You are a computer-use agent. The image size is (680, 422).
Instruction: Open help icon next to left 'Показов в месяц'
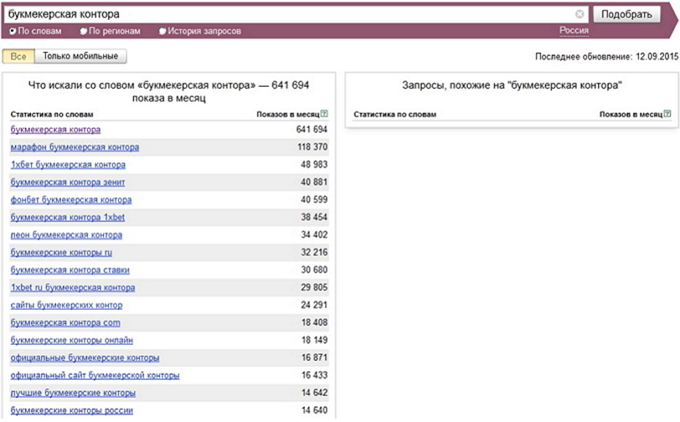click(x=324, y=114)
